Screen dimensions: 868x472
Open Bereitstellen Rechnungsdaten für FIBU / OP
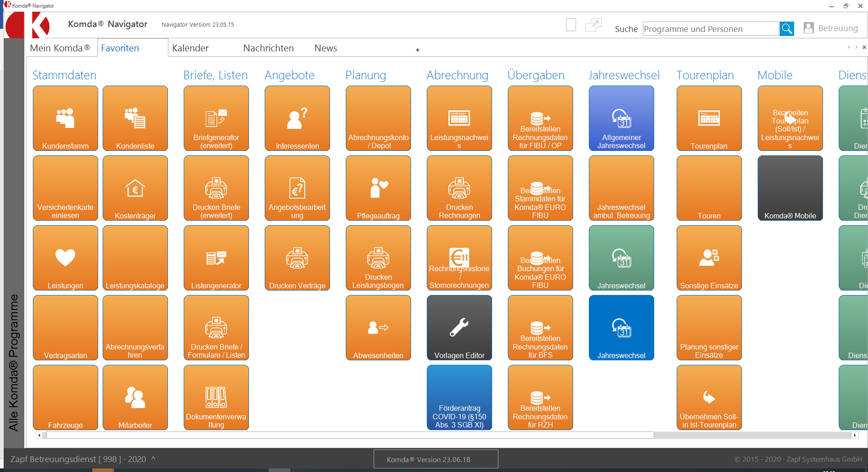pos(540,118)
